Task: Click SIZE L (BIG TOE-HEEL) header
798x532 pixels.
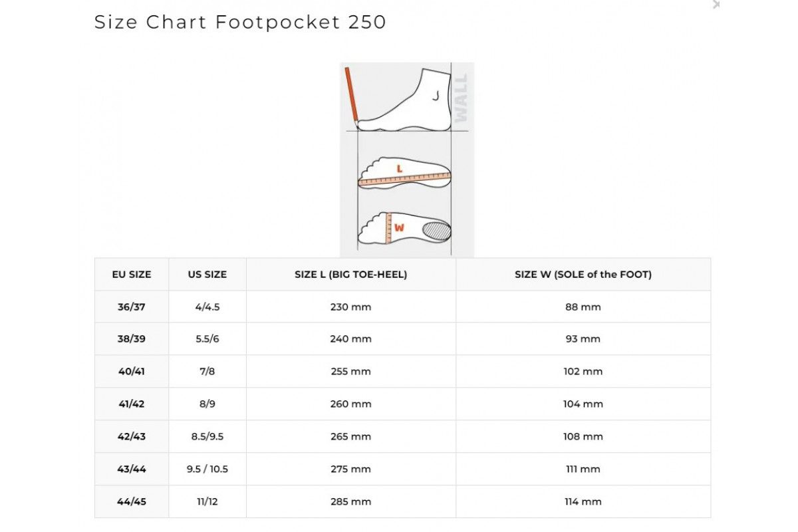Action: [350, 274]
